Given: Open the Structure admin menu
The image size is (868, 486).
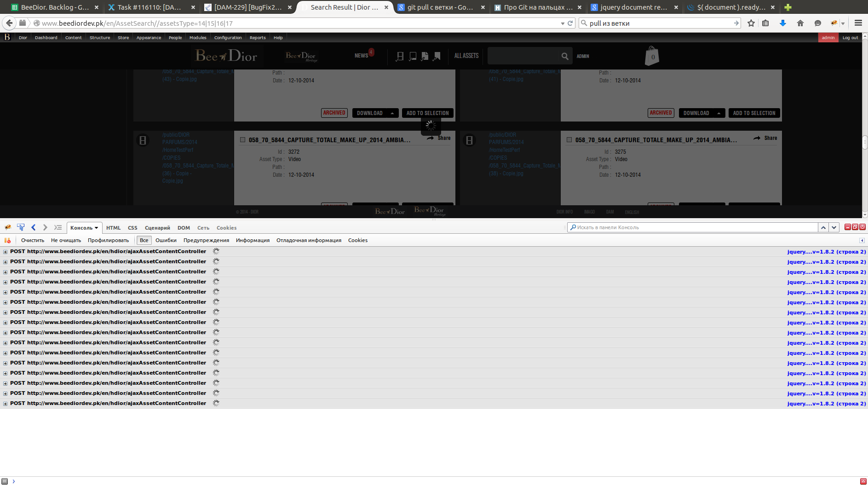Looking at the screenshot, I should tap(100, 38).
